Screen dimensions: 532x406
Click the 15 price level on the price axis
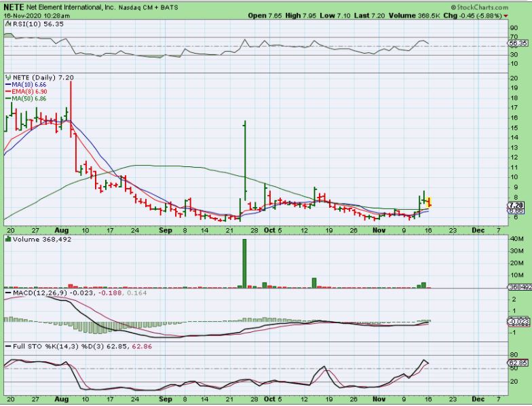pyautogui.click(x=514, y=128)
